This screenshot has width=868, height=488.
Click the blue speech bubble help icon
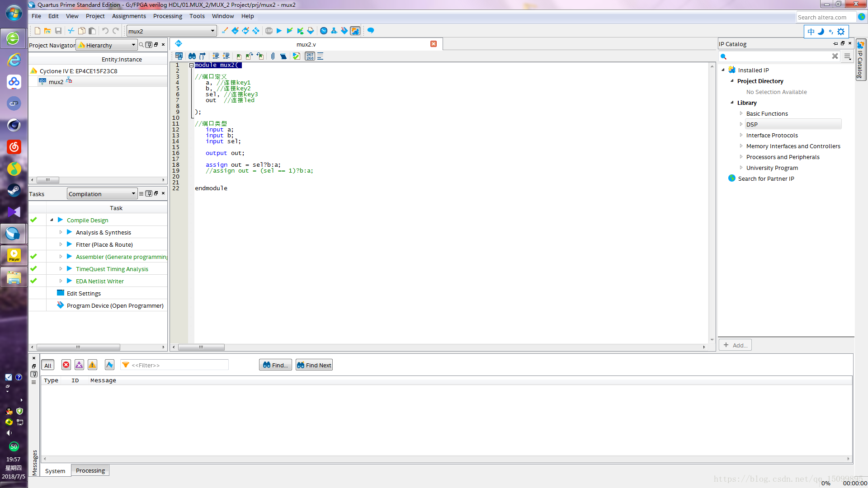[371, 31]
